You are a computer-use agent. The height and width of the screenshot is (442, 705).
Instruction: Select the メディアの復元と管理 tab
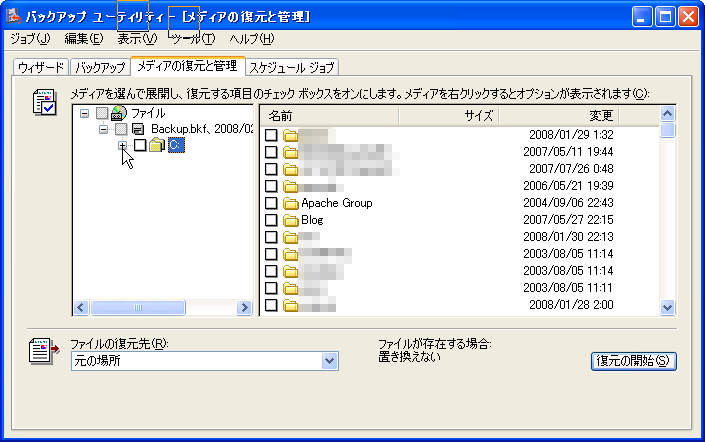(x=187, y=66)
